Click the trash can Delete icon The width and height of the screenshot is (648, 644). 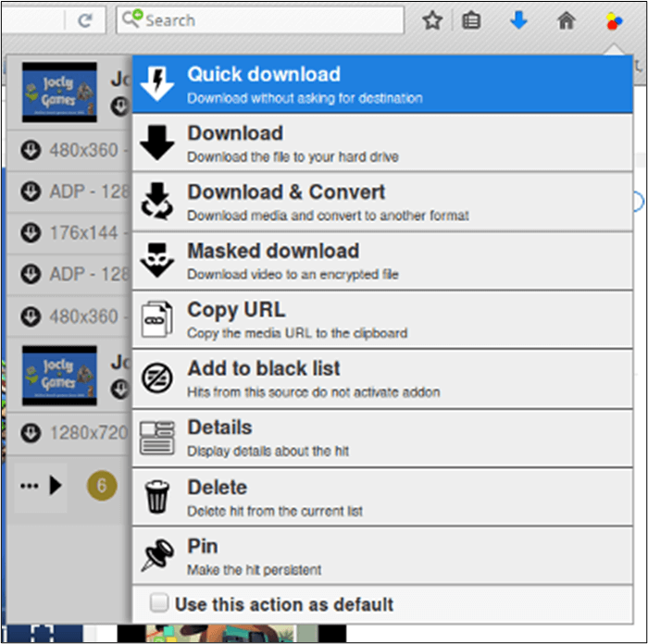156,497
